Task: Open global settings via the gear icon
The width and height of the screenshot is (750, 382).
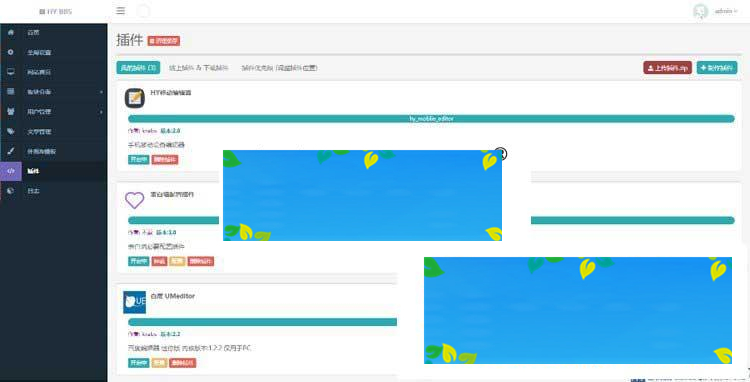Action: [11, 52]
